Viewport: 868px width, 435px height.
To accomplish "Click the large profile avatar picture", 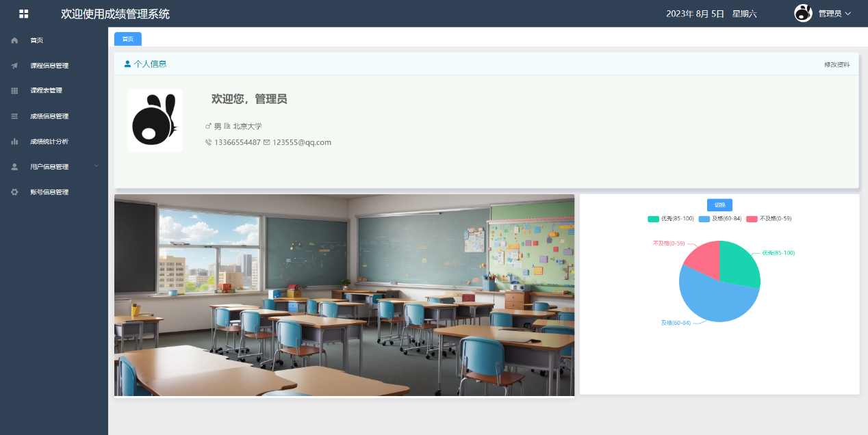I will (x=155, y=120).
